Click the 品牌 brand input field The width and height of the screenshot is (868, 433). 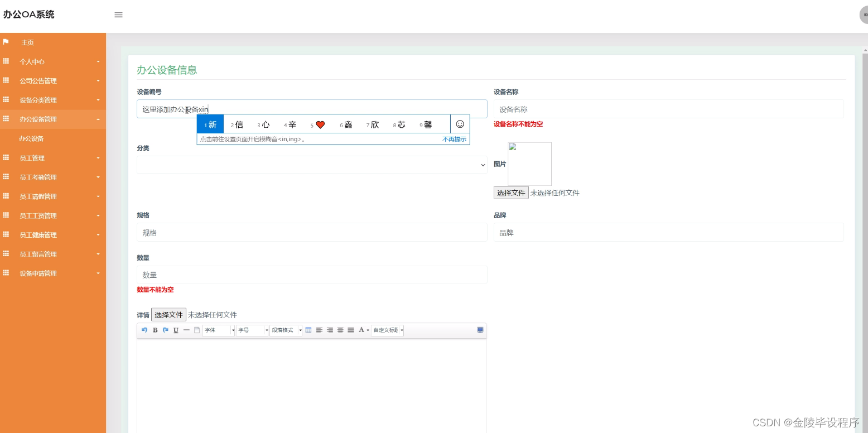point(668,232)
